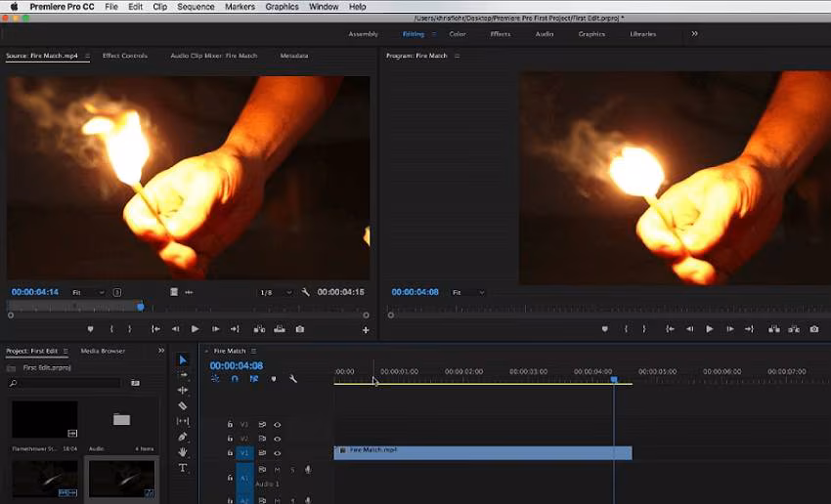
Task: Toggle V1 track targeting
Action: pyautogui.click(x=244, y=453)
